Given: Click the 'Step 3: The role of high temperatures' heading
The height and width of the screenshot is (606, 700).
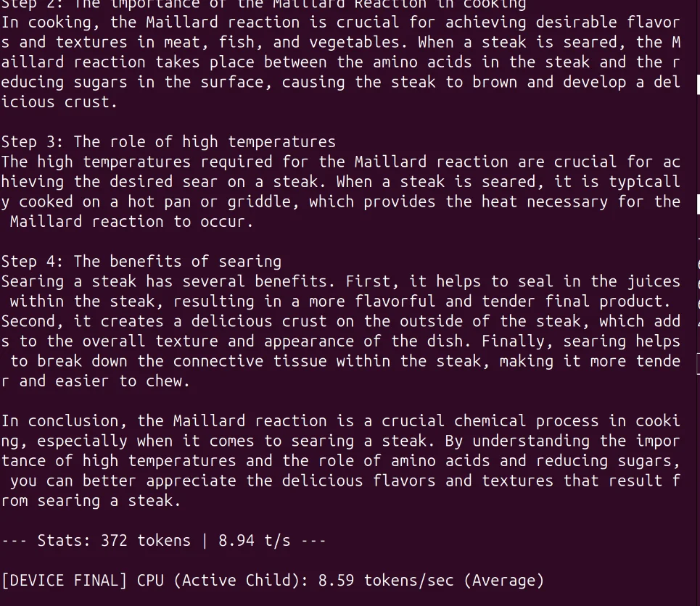Looking at the screenshot, I should coord(168,141).
